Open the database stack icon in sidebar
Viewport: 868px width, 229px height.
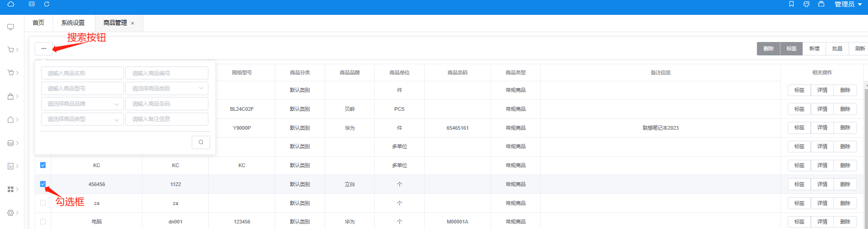coord(11,143)
